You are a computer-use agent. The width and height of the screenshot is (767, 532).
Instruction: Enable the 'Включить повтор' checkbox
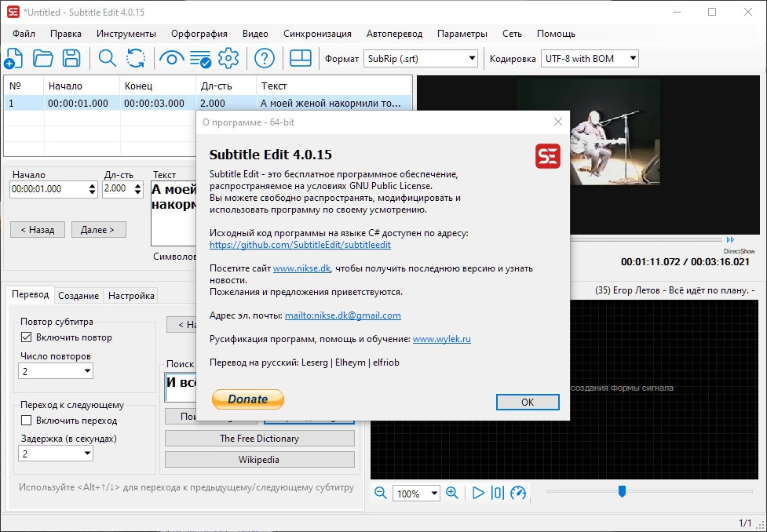point(27,337)
